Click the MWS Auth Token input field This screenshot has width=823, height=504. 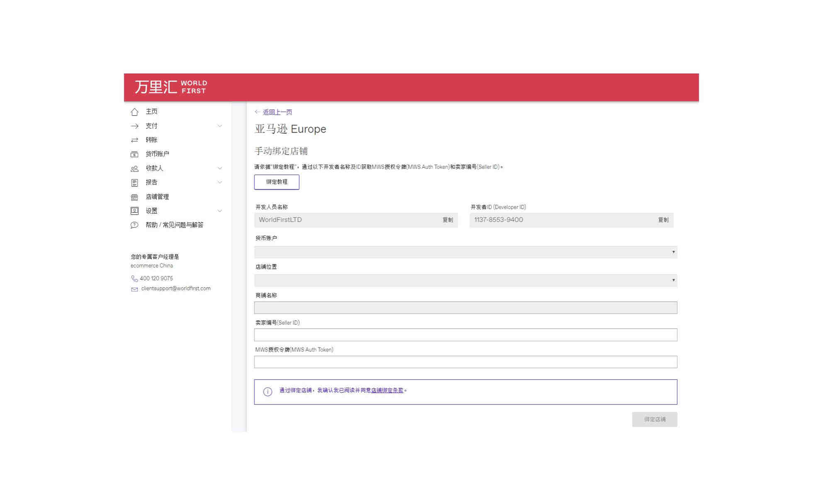tap(465, 362)
